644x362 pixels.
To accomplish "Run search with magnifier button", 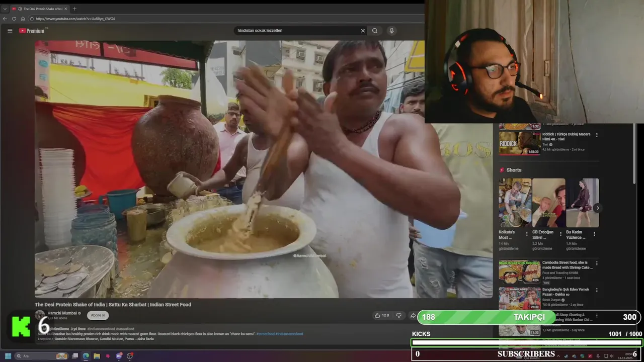I will click(x=375, y=31).
